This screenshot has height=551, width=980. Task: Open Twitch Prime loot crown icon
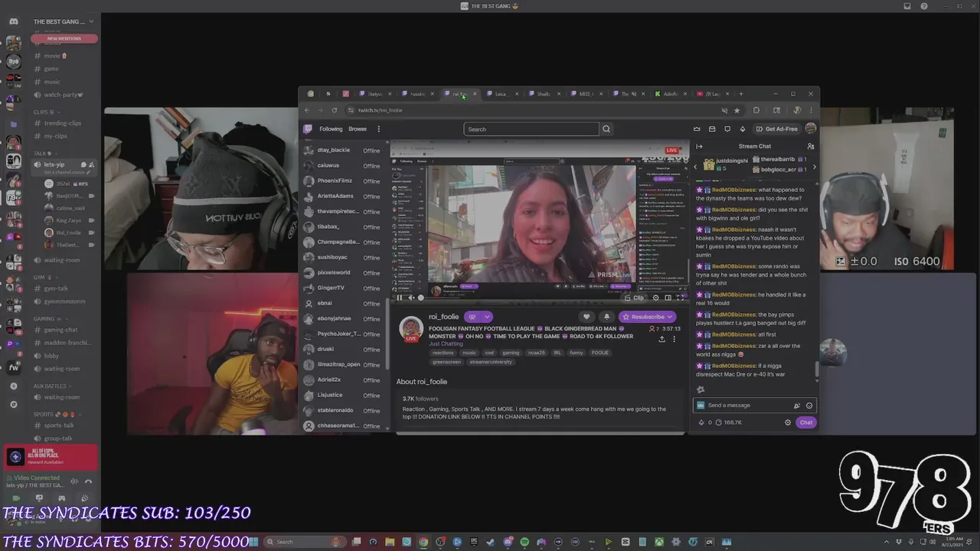(x=697, y=129)
